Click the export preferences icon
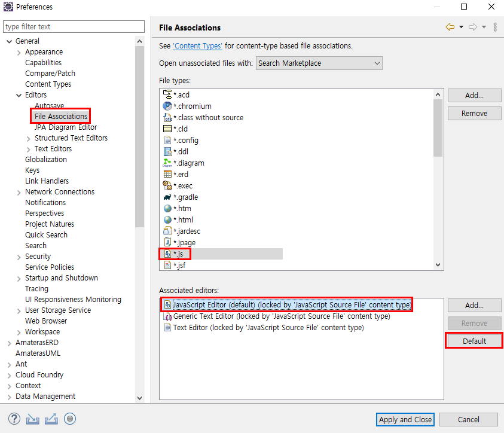Screen dimensions: 504x433 [51, 419]
